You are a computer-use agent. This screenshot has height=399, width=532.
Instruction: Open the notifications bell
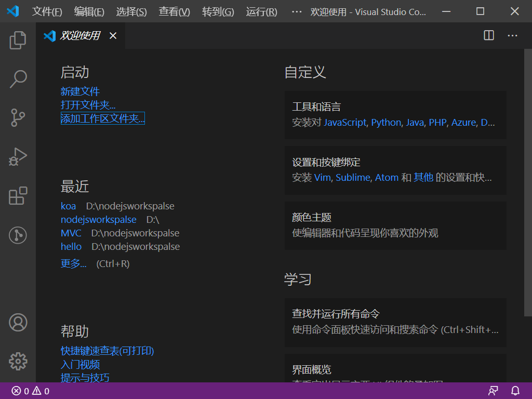[515, 391]
